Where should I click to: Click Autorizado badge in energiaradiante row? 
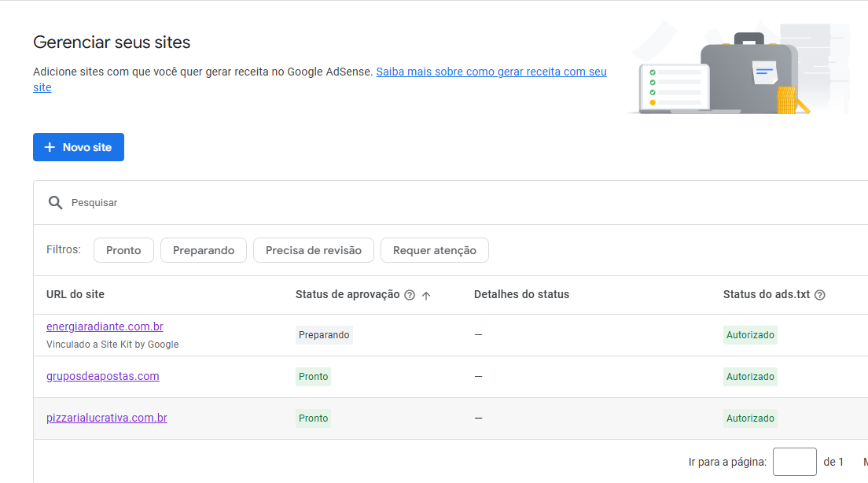coord(750,335)
